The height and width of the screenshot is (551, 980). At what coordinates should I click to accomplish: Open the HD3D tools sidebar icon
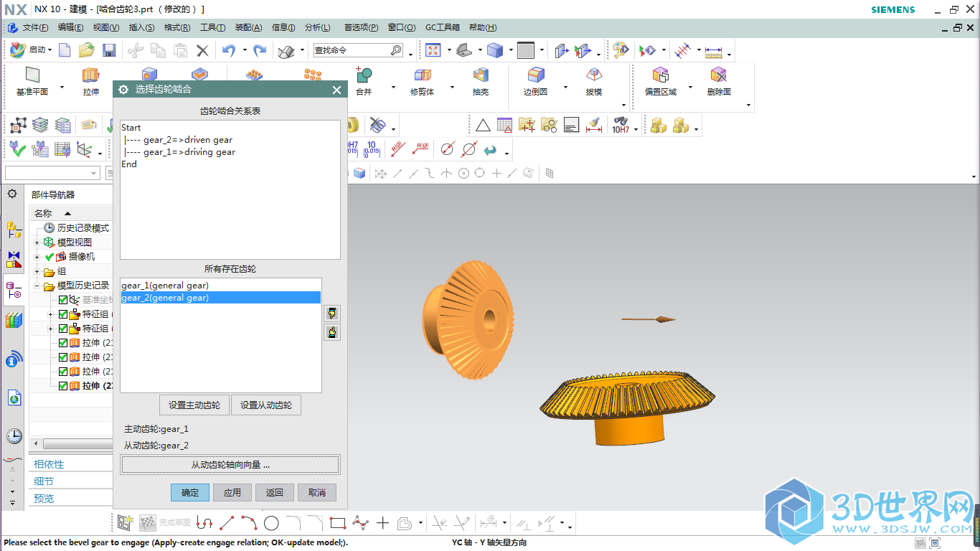tap(14, 359)
